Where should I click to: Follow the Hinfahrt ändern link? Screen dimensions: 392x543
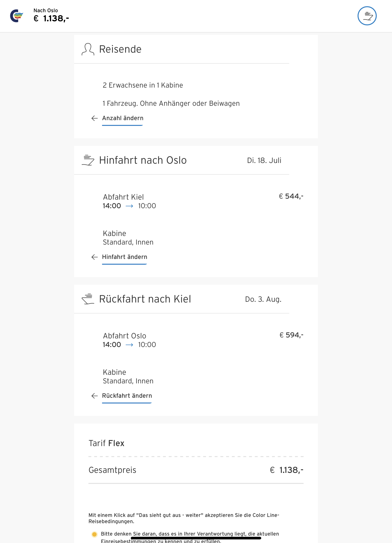(x=124, y=257)
